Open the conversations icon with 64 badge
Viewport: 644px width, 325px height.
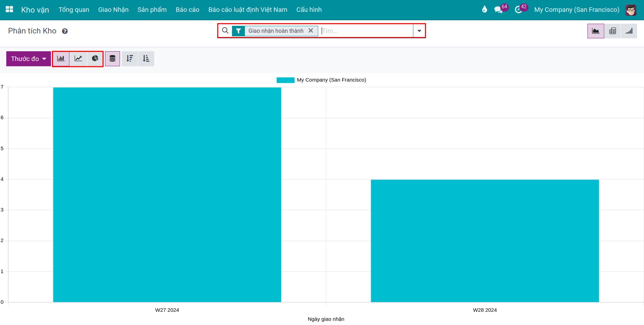coord(501,9)
